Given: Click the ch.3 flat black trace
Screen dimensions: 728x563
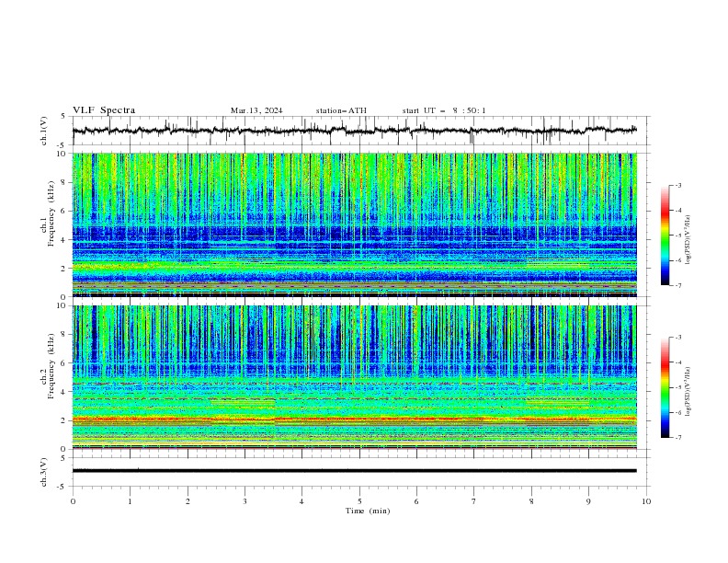Looking at the screenshot, I should pyautogui.click(x=354, y=471).
